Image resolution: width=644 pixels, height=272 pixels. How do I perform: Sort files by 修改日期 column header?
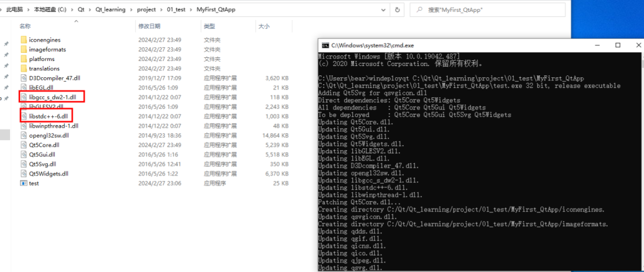(149, 26)
